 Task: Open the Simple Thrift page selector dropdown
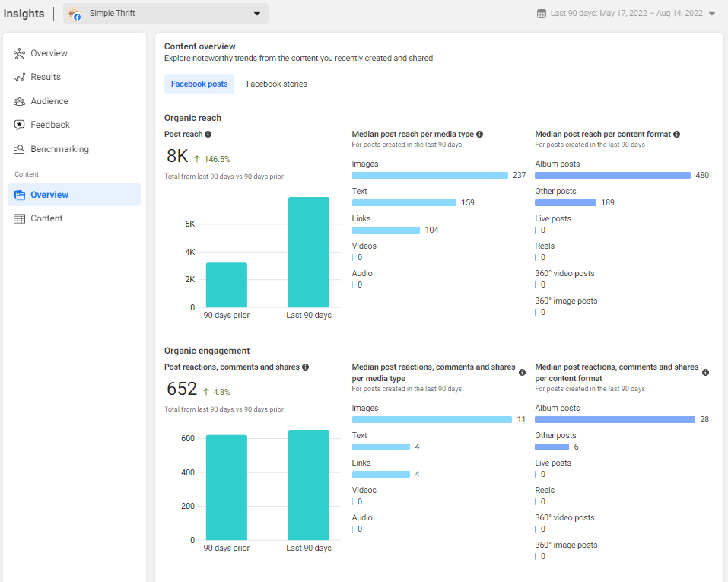coord(166,14)
